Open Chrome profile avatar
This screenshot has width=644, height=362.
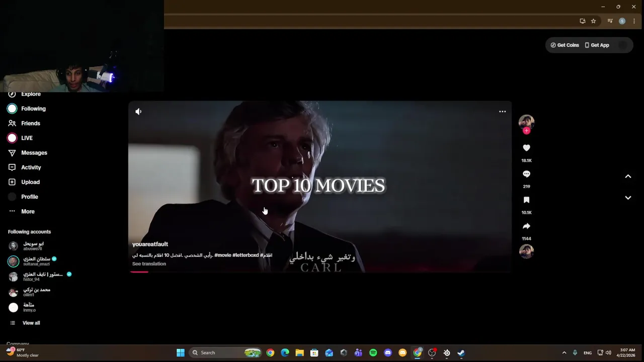[x=622, y=21]
